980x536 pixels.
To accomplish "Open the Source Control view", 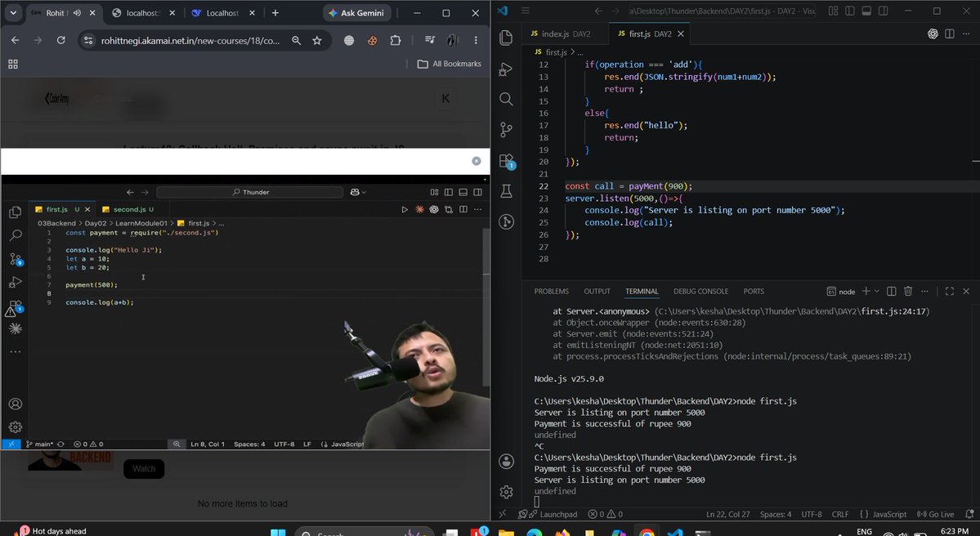I will (506, 129).
